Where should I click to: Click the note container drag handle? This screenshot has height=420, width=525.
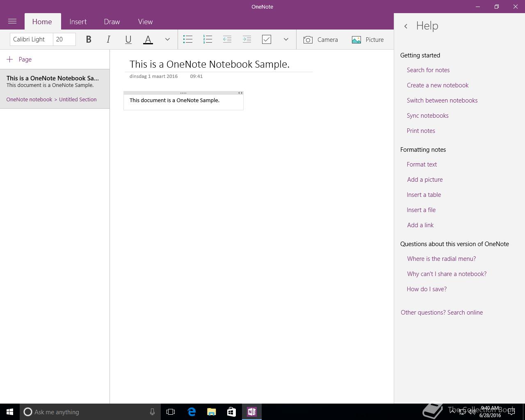[x=183, y=93]
